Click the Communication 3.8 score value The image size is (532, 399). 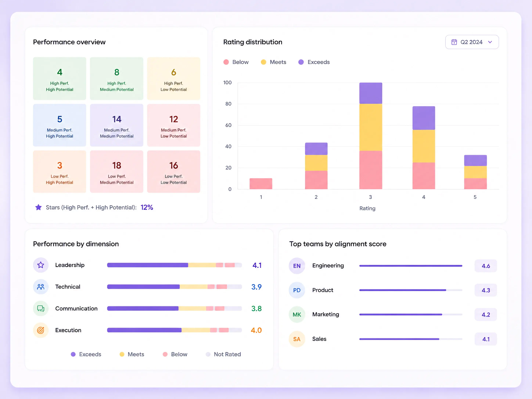point(256,309)
